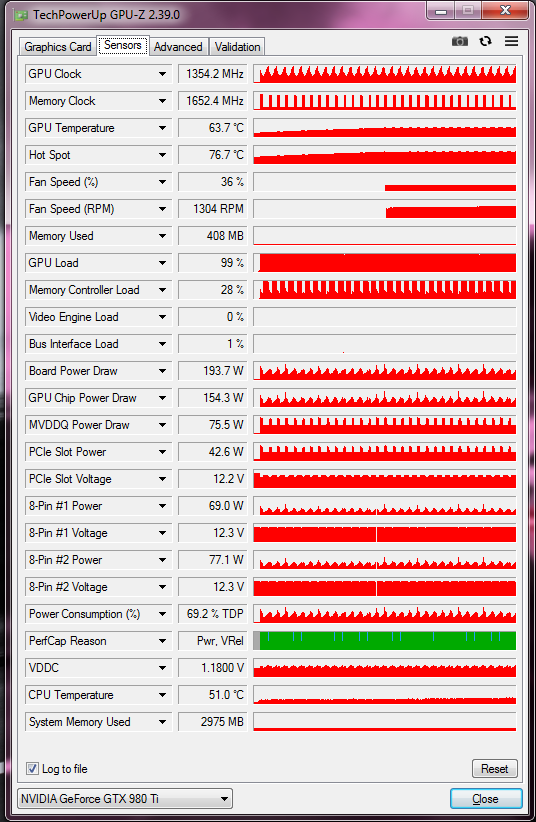Click the 2975 MB System Memory value
536x822 pixels.
212,722
